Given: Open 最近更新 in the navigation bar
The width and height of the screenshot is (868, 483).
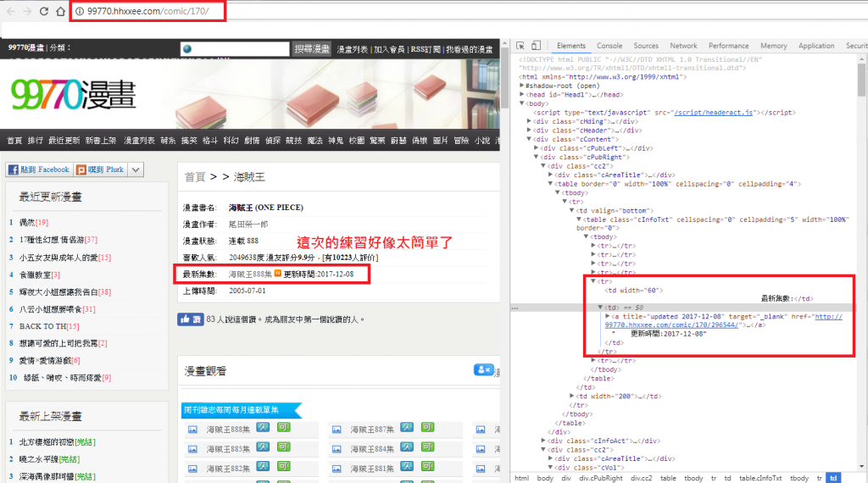Looking at the screenshot, I should pos(64,141).
